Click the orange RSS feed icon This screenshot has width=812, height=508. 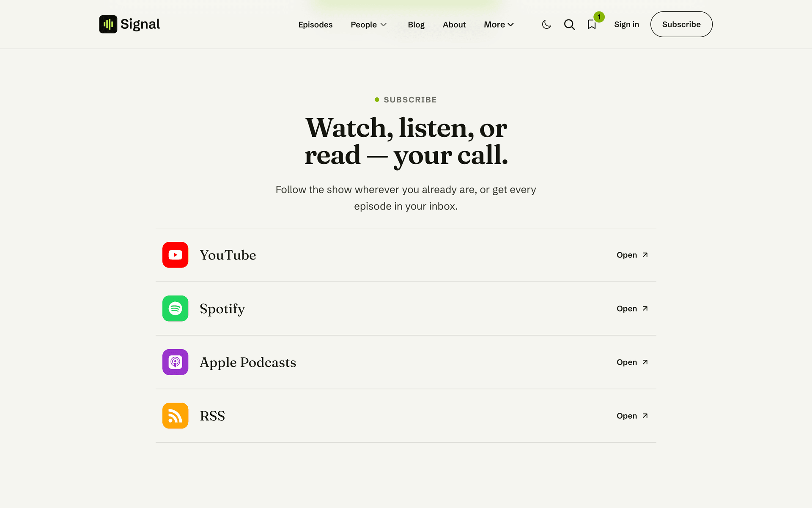point(175,416)
